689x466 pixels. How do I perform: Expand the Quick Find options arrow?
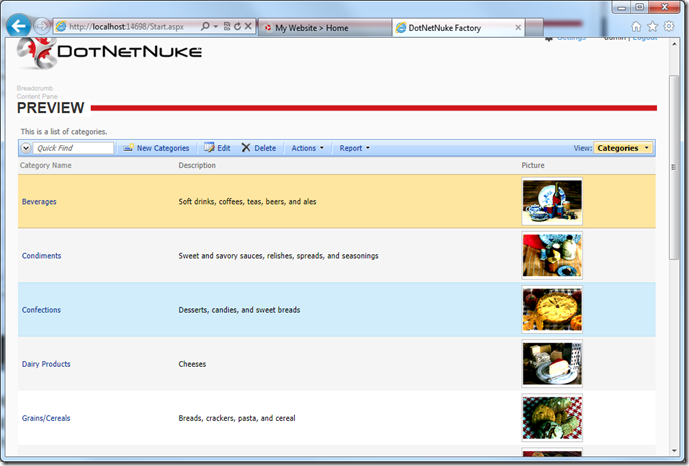[26, 148]
